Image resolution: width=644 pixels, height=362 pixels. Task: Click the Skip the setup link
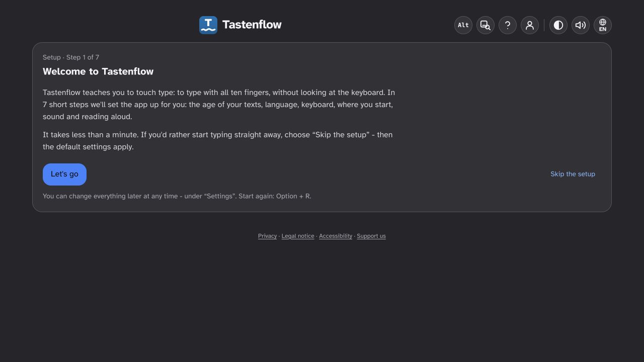tap(573, 174)
